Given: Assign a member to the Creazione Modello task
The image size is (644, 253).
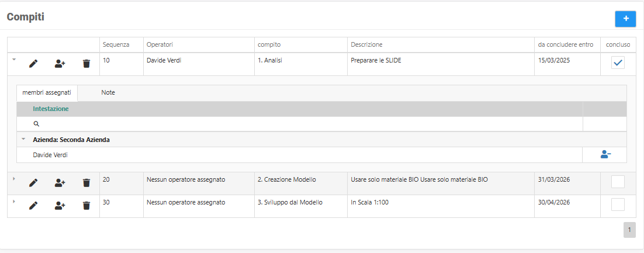Looking at the screenshot, I should click(60, 183).
